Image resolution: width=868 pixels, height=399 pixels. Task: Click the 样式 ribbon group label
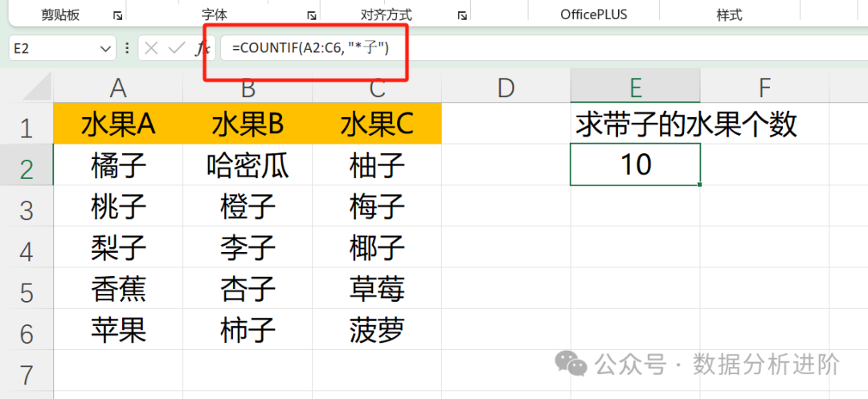[729, 14]
